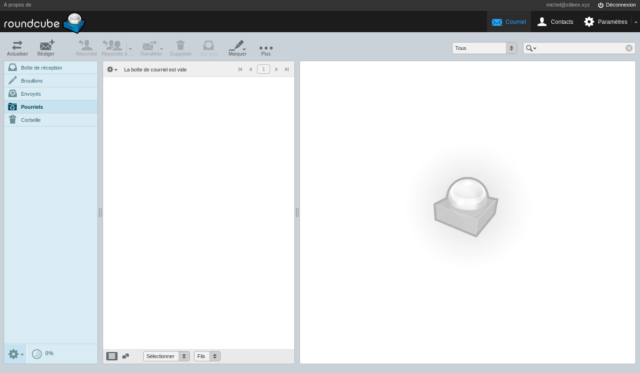640x373 pixels.
Task: Open the À propos de link
Action: coord(17,5)
